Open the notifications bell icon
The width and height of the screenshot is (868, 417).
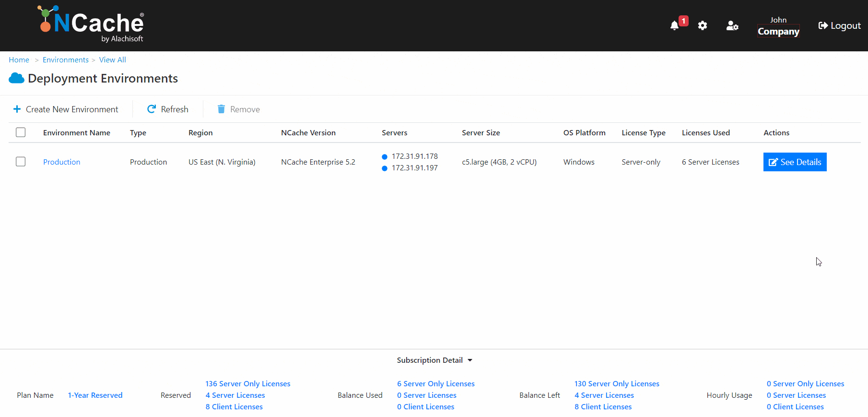point(674,26)
